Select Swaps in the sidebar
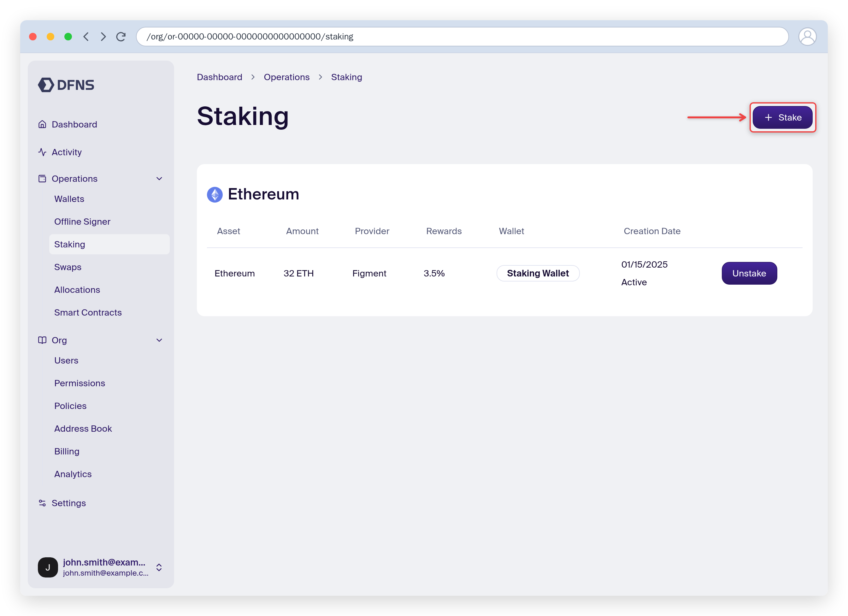Viewport: 848px width, 616px height. point(68,267)
